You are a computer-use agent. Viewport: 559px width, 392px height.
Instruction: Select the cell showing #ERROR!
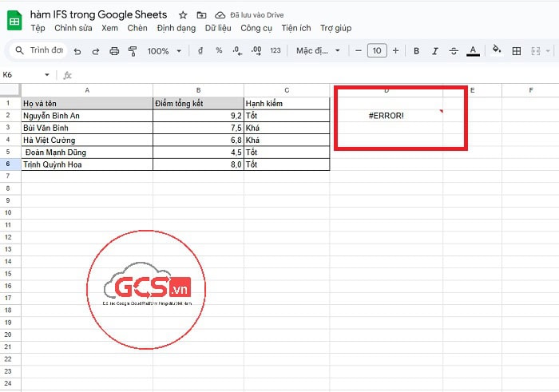[x=387, y=116]
